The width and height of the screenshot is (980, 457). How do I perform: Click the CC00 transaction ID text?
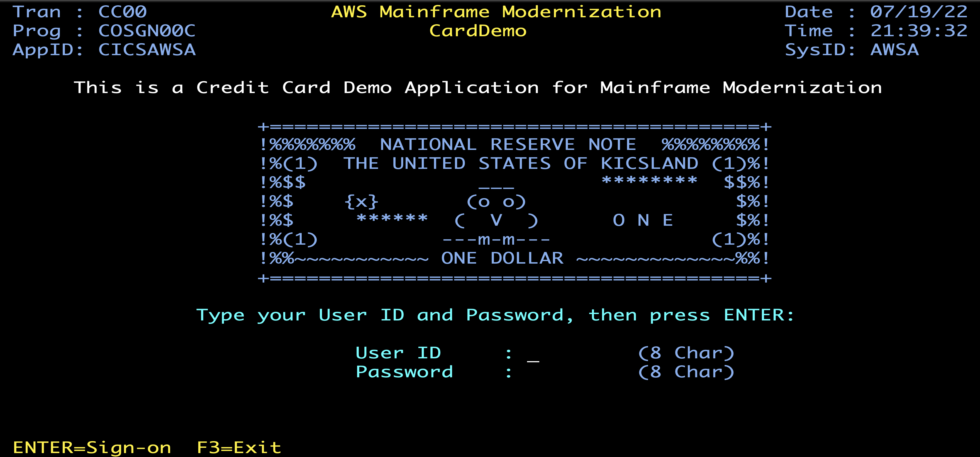tap(122, 12)
